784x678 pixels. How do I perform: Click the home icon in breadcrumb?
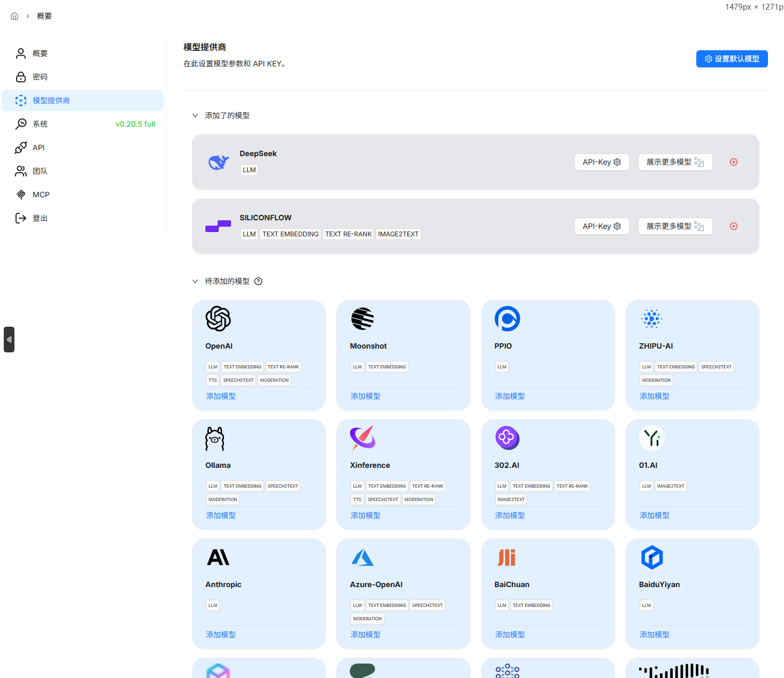(14, 16)
